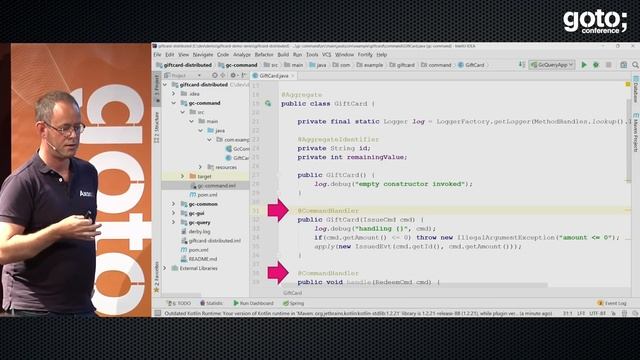Open the Structure side tool window
The width and height of the screenshot is (640, 360).
point(156,127)
